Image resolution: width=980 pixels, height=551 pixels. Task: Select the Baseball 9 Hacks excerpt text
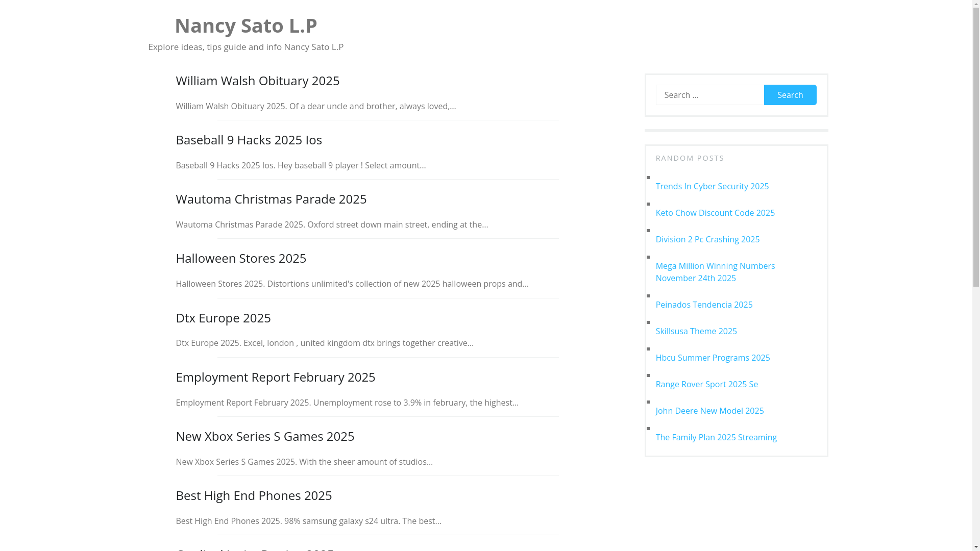pyautogui.click(x=301, y=165)
